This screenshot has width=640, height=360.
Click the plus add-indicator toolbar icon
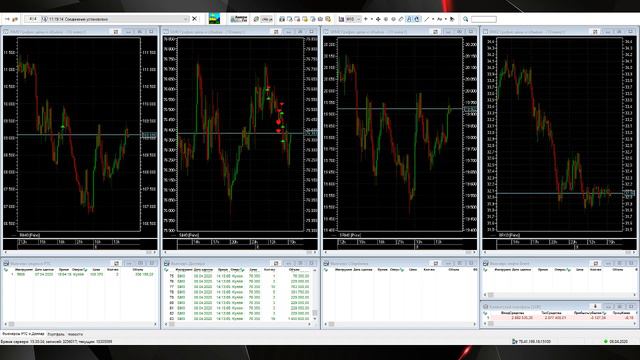pyautogui.click(x=366, y=19)
